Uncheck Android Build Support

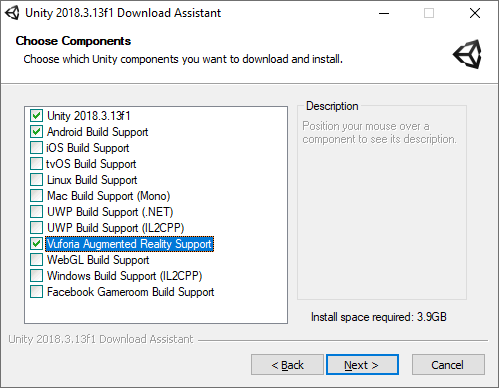(36, 132)
